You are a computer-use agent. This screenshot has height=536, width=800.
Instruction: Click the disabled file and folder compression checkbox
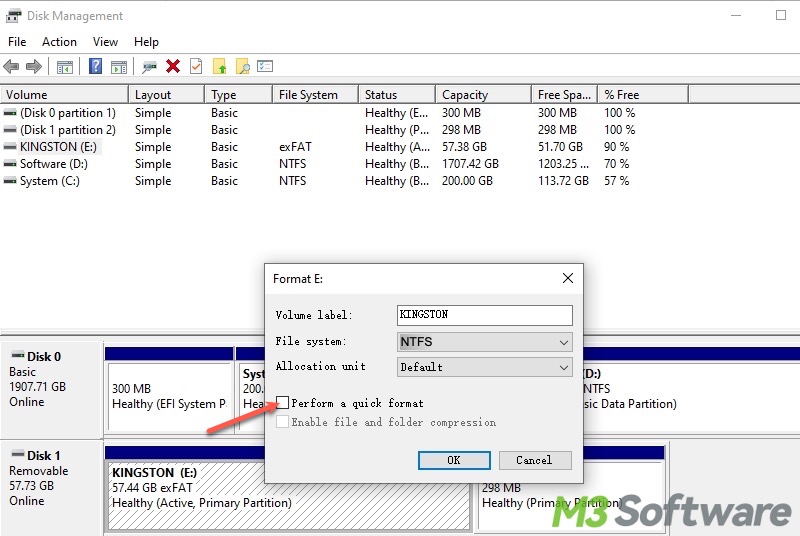[282, 421]
